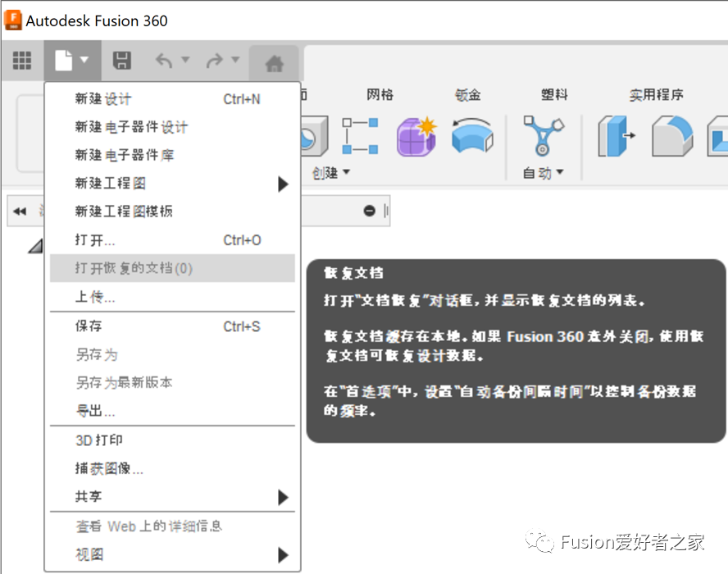The image size is (728, 574).
Task: Select 另存为最新版本
Action: click(x=172, y=383)
